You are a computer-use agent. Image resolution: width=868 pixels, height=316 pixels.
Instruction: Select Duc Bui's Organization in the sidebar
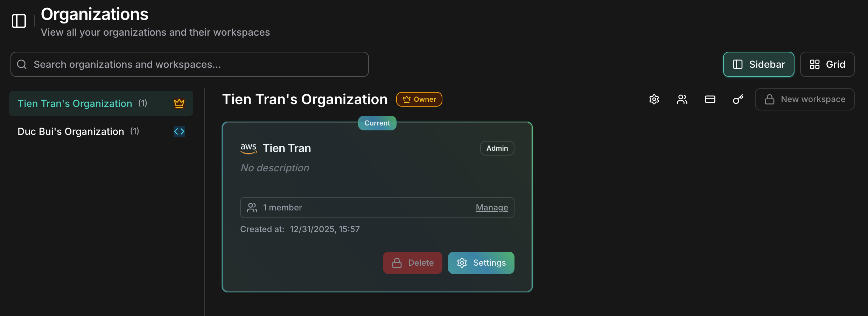[x=70, y=131]
